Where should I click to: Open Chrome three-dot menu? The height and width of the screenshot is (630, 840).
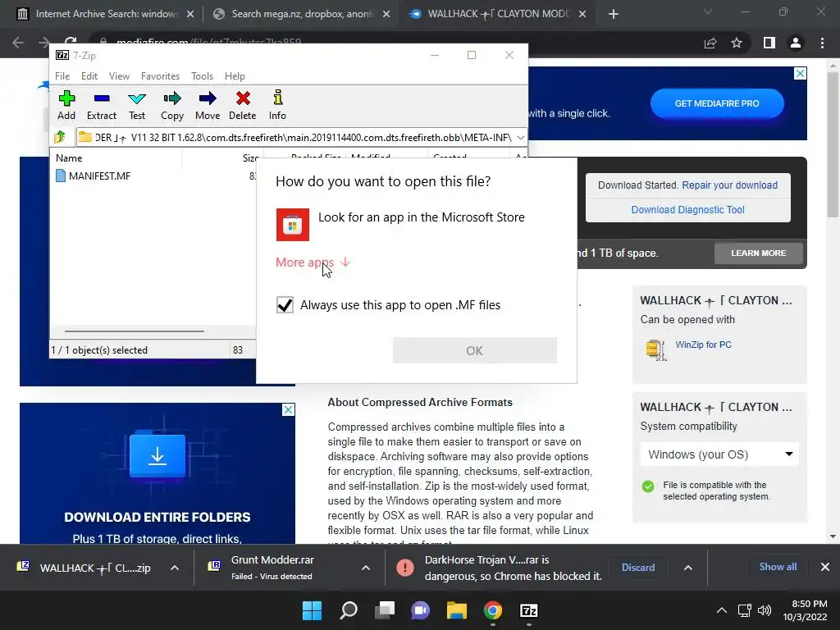[x=822, y=43]
